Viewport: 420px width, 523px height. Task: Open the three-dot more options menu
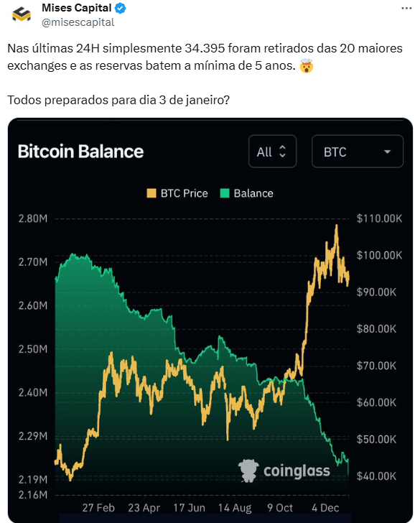406,9
